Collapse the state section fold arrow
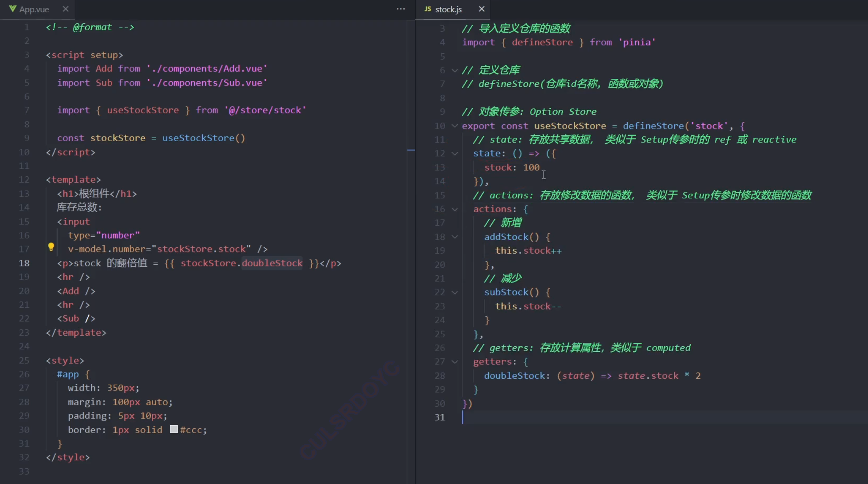This screenshot has height=484, width=868. 454,153
